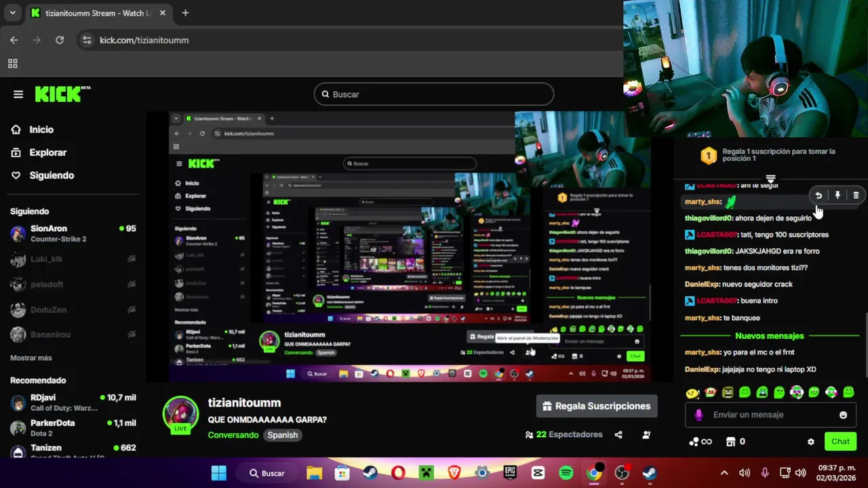The height and width of the screenshot is (488, 868).
Task: Click the tizianitoumm channel name
Action: (x=244, y=403)
